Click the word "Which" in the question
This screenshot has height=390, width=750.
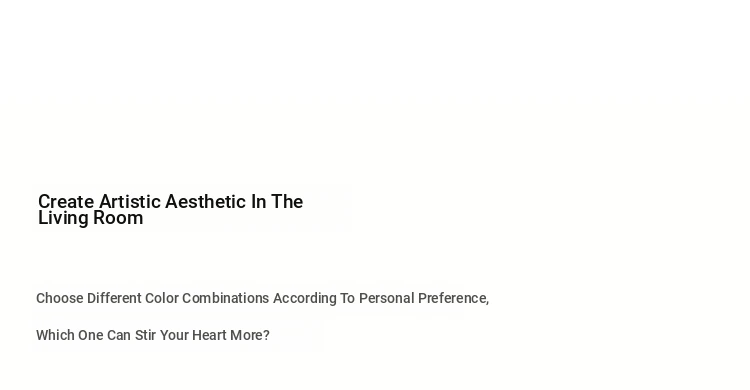point(55,335)
